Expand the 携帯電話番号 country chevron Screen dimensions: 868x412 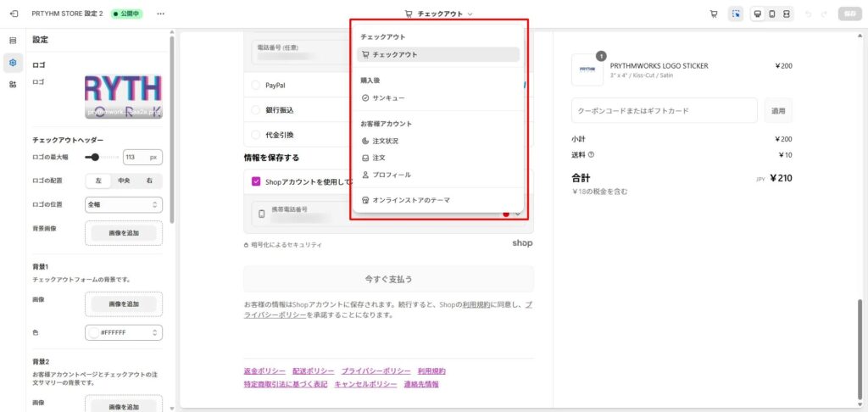(x=519, y=214)
